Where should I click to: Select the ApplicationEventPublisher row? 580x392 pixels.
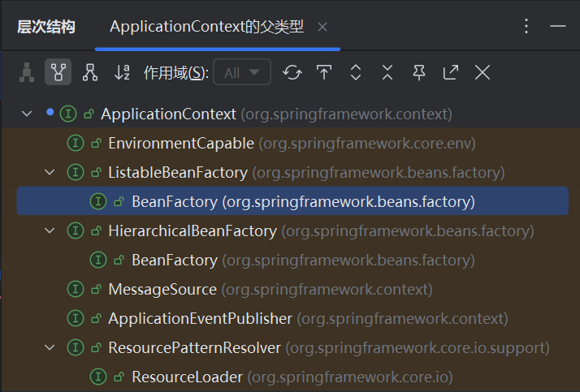(292, 318)
